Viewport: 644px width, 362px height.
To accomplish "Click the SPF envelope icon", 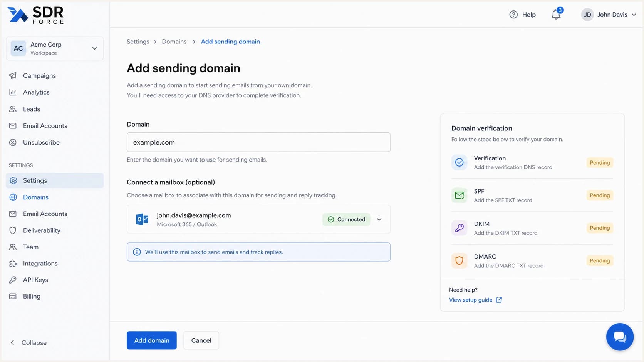I will point(459,195).
